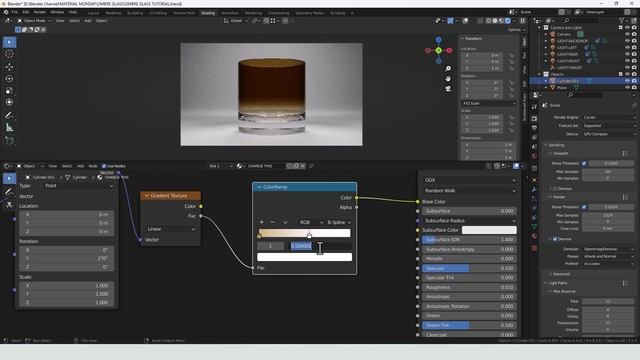The width and height of the screenshot is (640, 360).
Task: Select the Cursor tool in viewport toolbar
Action: [x=9, y=54]
